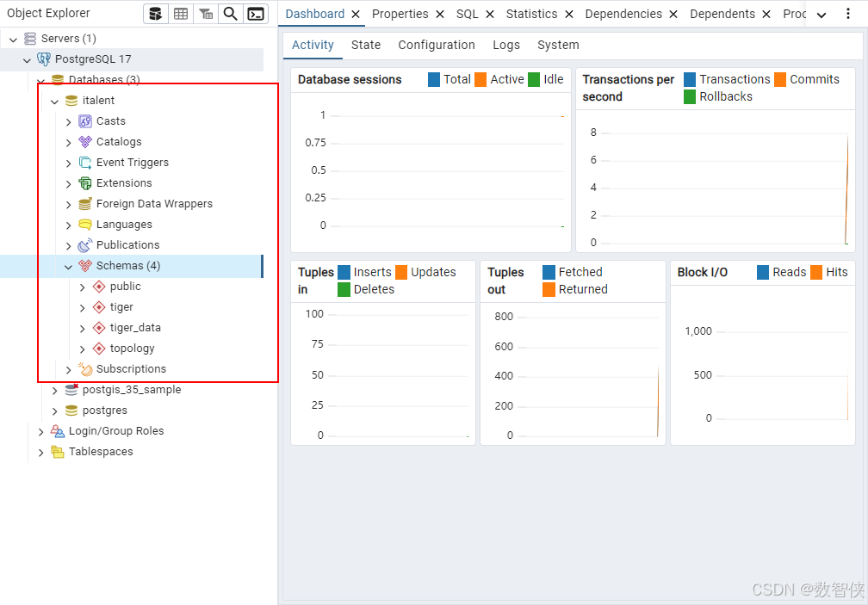Select the Foreign Data Wrappers row
The width and height of the screenshot is (868, 605).
click(x=132, y=204)
